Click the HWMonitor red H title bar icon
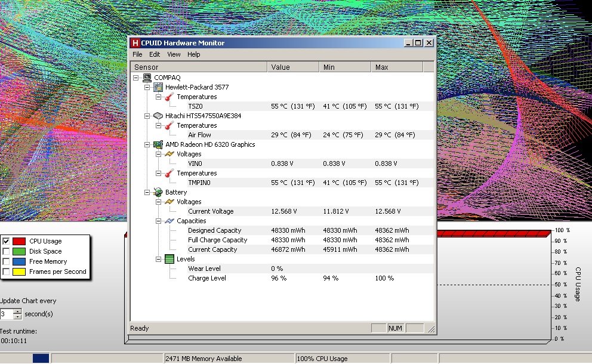Screen dimensions: 592x364 pyautogui.click(x=135, y=43)
